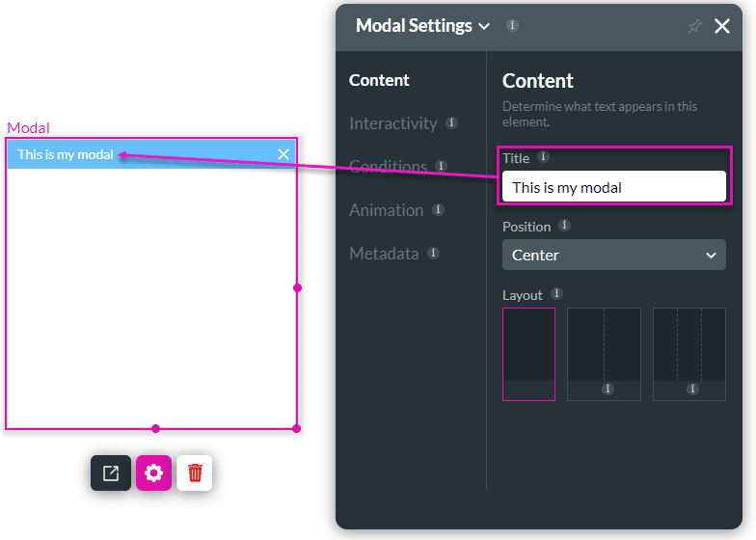Click the open-in-new-window icon below modal

(x=111, y=472)
